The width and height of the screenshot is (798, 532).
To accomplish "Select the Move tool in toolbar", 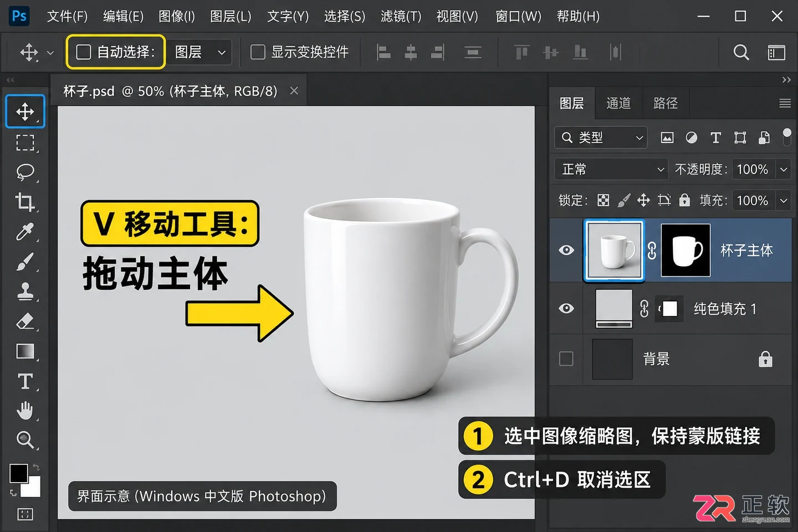I will [x=25, y=111].
